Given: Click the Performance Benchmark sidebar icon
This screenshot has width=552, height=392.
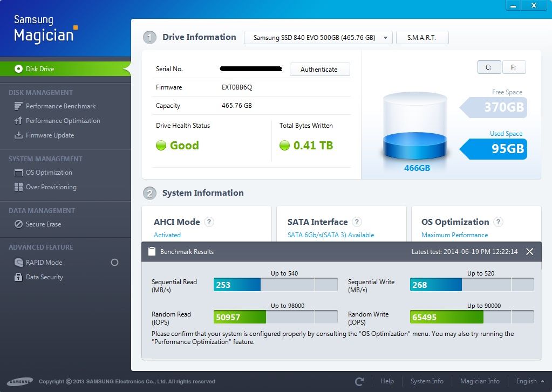Looking at the screenshot, I should 18,106.
